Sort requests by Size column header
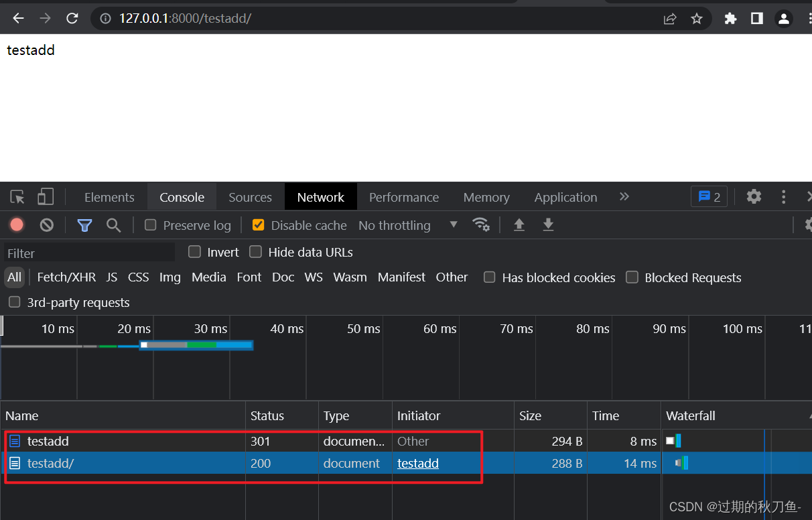812x520 pixels. coord(550,415)
